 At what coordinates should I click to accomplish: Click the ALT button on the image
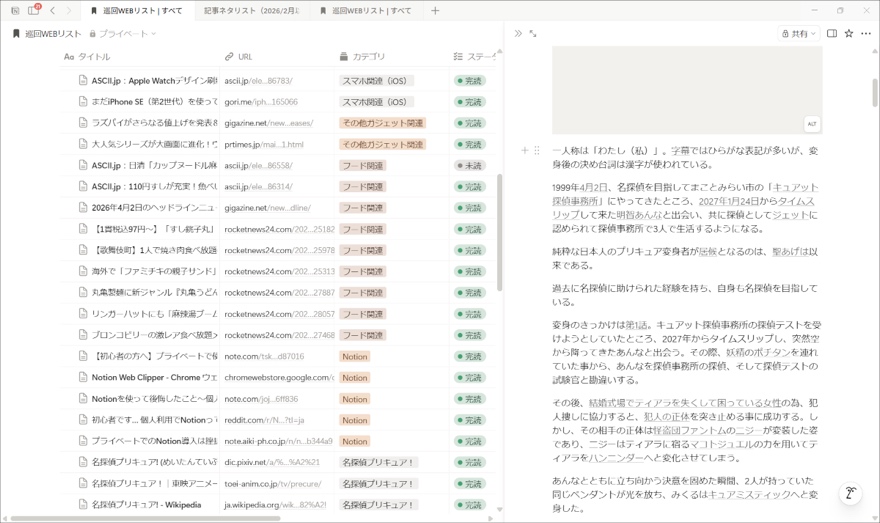point(811,124)
